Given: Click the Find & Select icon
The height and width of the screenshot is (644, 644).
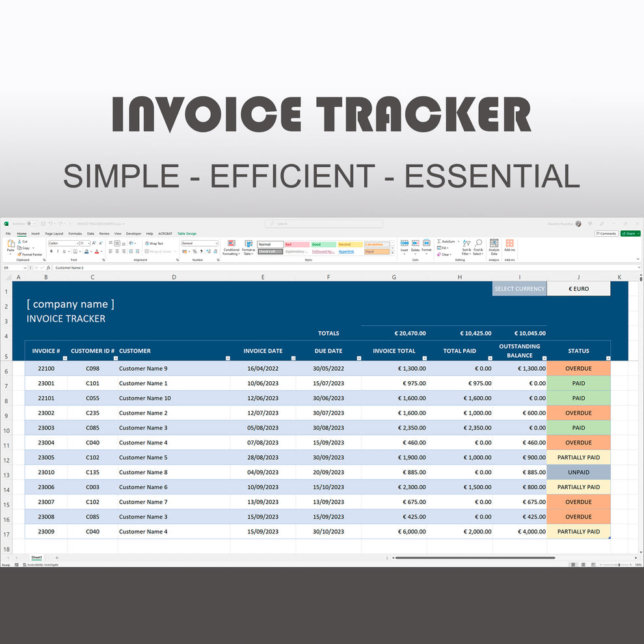Looking at the screenshot, I should [x=479, y=243].
